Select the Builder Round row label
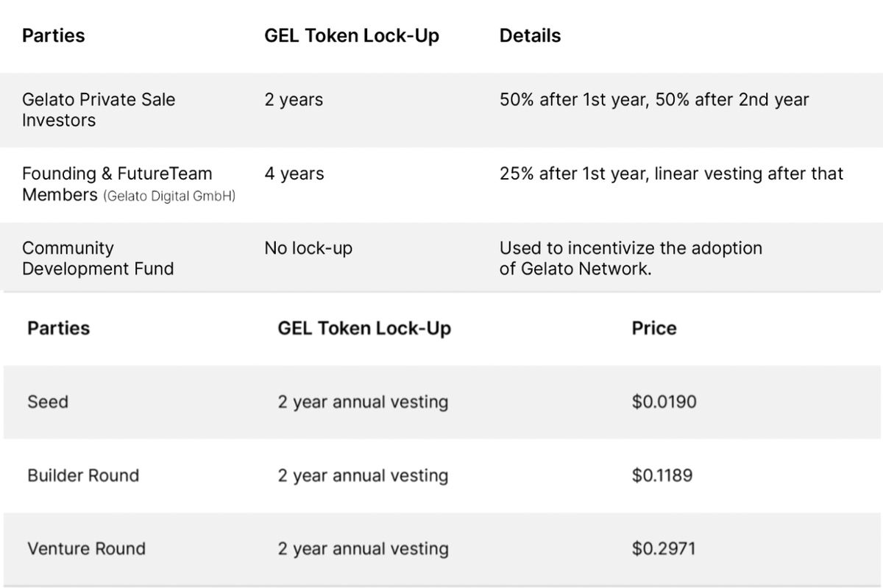Screen dimensions: 883x588 (x=83, y=475)
